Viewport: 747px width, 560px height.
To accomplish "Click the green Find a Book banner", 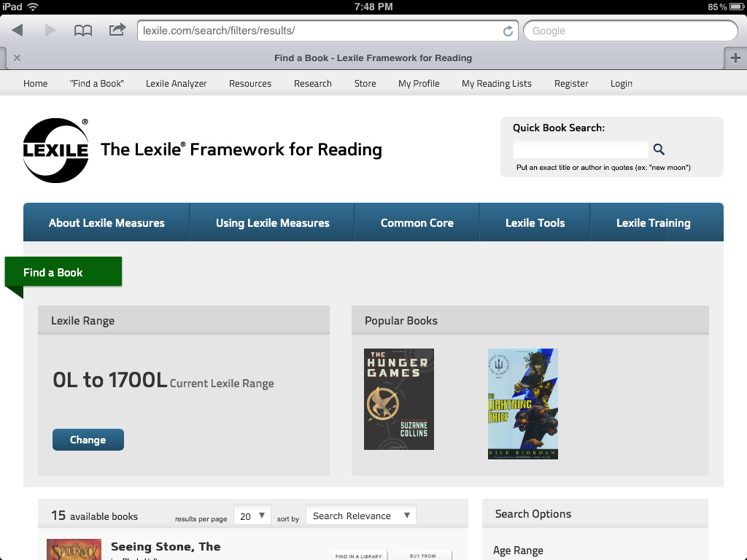I will pyautogui.click(x=63, y=272).
